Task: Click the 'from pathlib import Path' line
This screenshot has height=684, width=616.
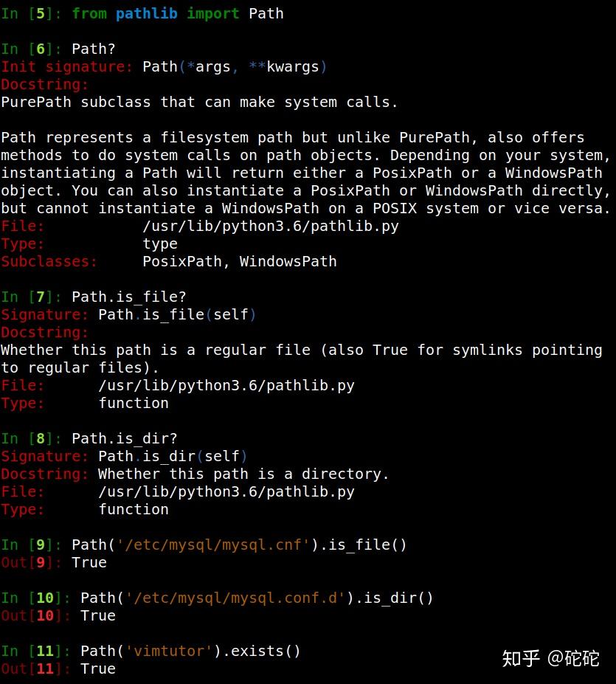Action: click(x=178, y=14)
